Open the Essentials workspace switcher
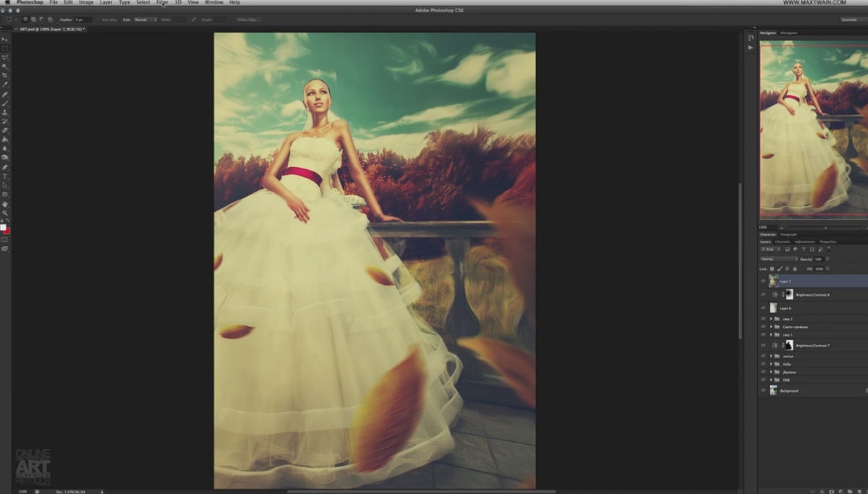868x494 pixels. (x=854, y=20)
